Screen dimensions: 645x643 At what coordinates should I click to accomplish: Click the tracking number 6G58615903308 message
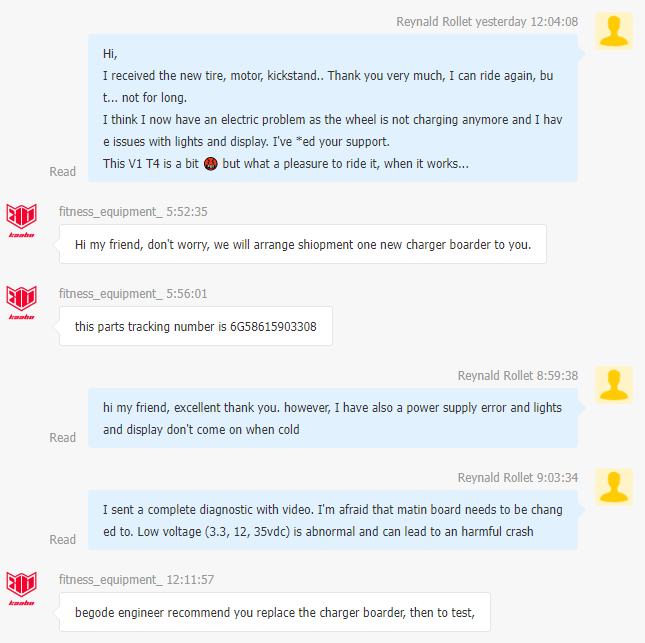click(196, 326)
